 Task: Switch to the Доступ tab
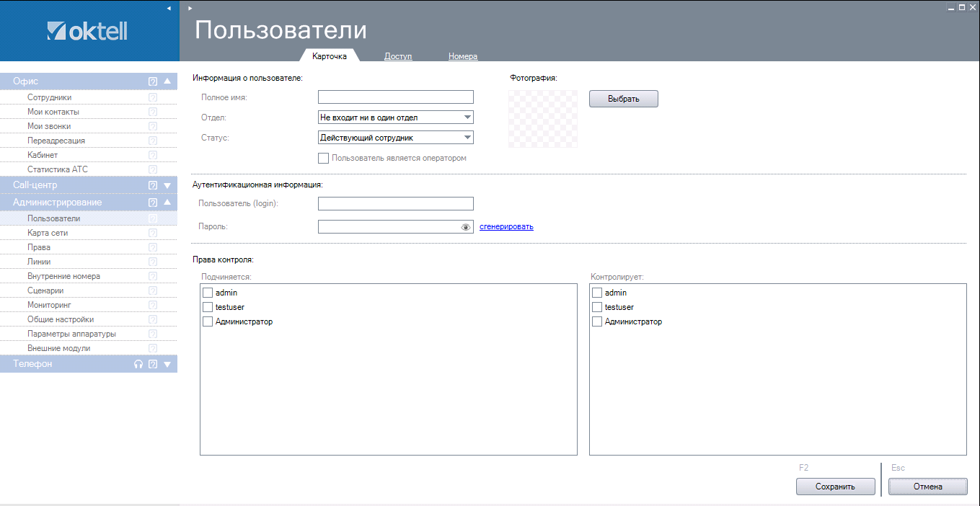(x=398, y=56)
